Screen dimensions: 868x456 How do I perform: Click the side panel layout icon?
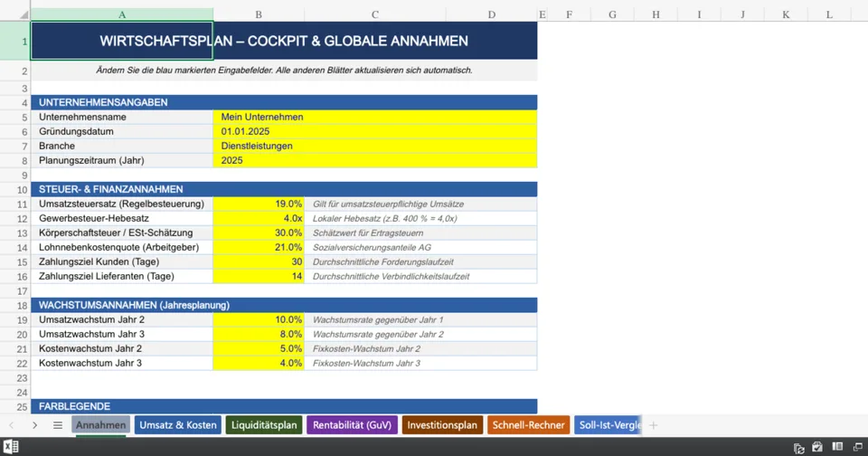point(837,447)
